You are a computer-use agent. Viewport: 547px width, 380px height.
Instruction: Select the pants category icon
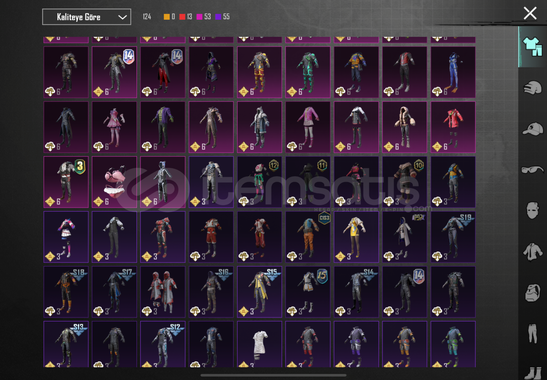pyautogui.click(x=532, y=333)
